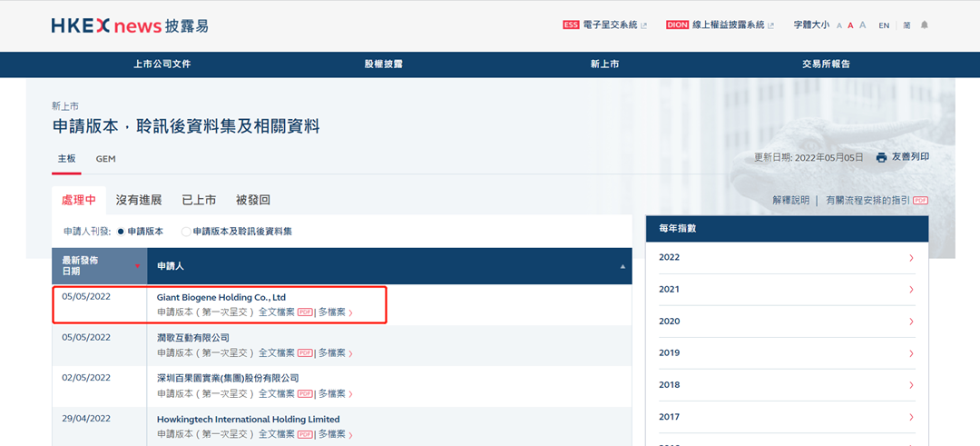Screen dimensions: 980x446
Task: Open the 交易所報告 menu
Action: [827, 64]
